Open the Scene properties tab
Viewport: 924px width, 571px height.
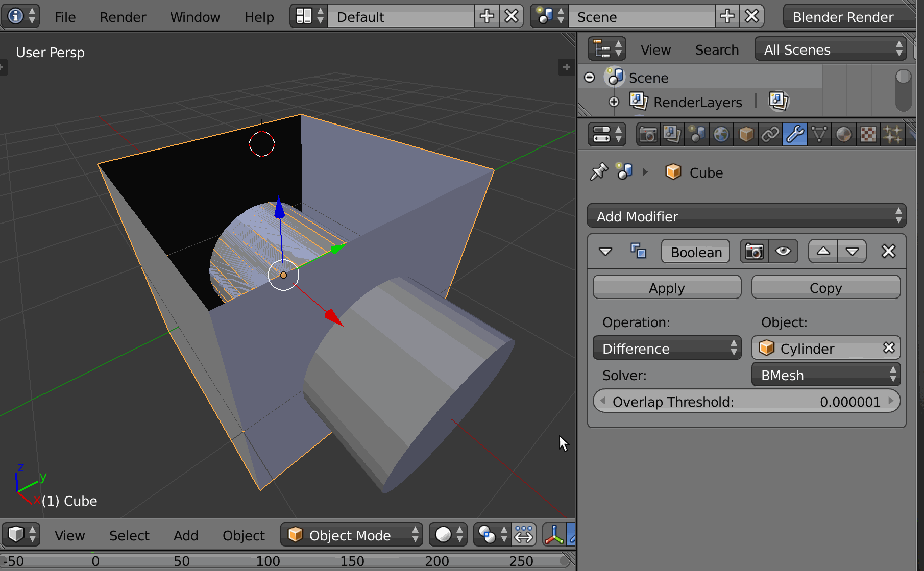click(697, 134)
